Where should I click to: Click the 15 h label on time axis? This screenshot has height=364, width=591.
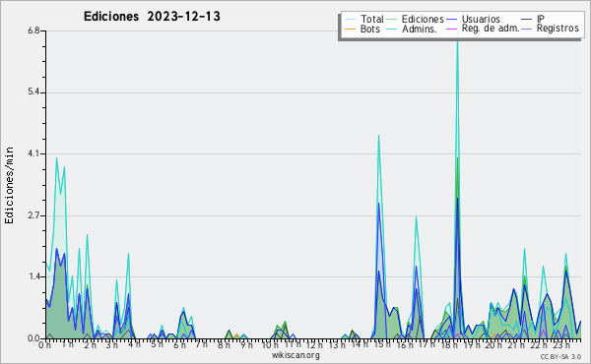tap(382, 344)
